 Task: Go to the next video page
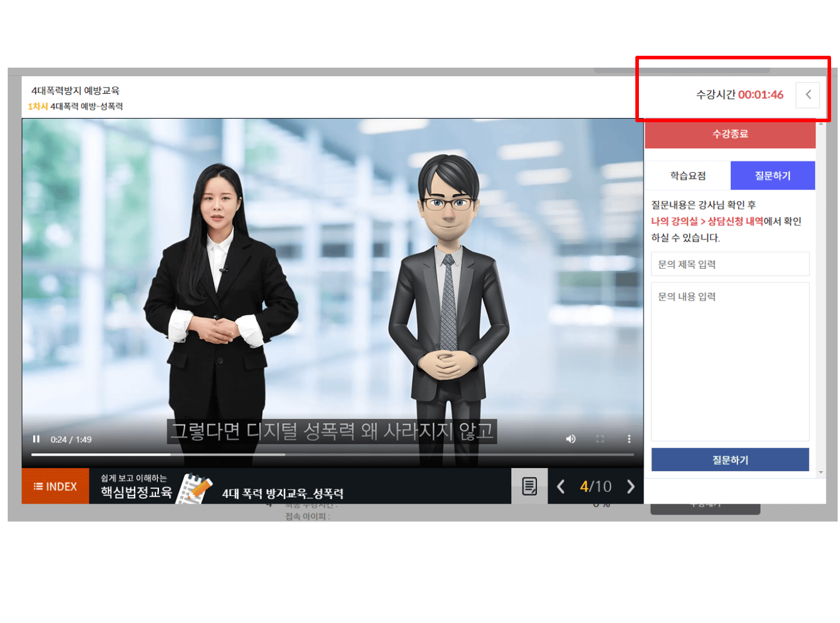[631, 486]
